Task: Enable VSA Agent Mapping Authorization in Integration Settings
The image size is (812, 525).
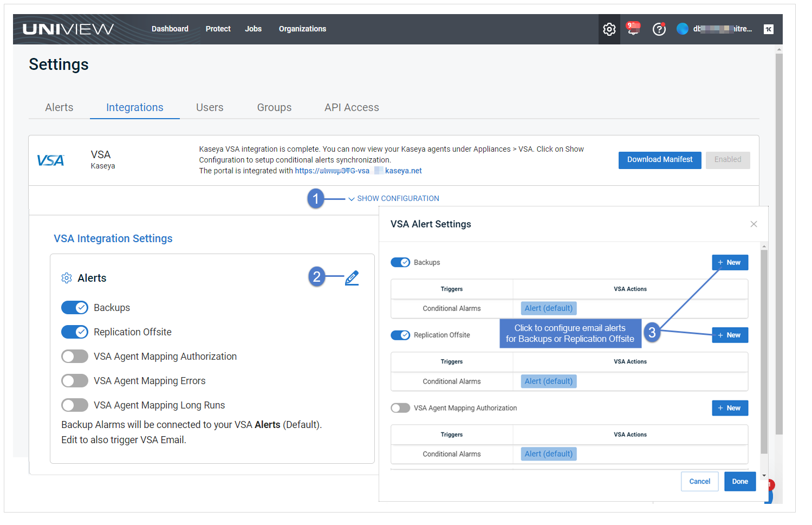Action: (75, 357)
